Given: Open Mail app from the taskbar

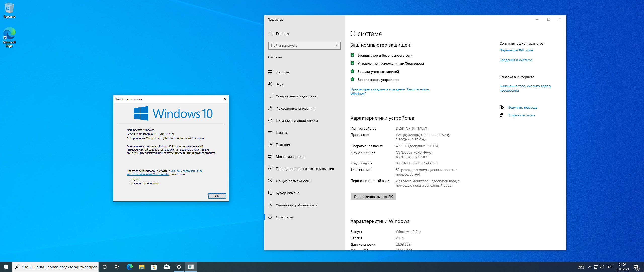Looking at the screenshot, I should click(167, 267).
